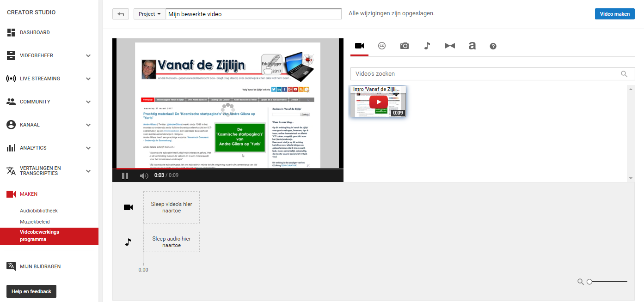Click the video list scrollbar down arrow
The image size is (644, 302).
pyautogui.click(x=631, y=178)
